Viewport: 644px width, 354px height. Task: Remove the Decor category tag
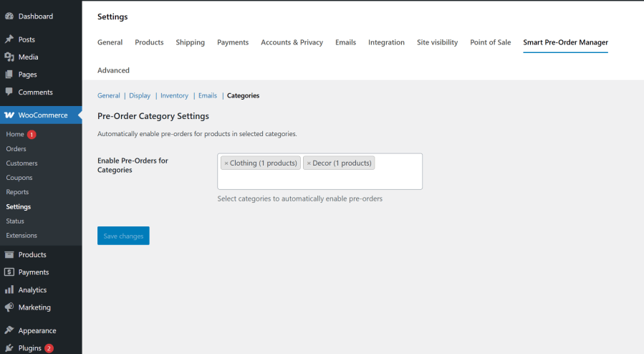coord(309,163)
